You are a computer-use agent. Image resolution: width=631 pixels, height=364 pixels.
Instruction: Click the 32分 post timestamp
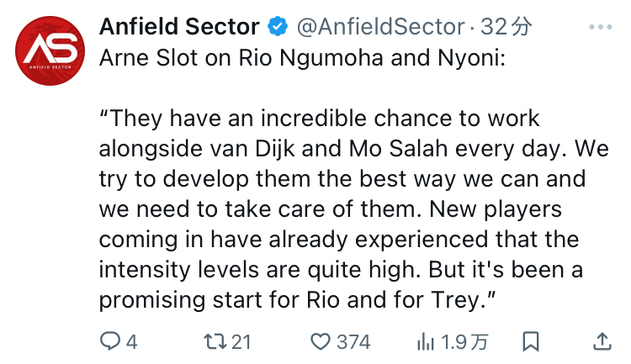tap(506, 27)
